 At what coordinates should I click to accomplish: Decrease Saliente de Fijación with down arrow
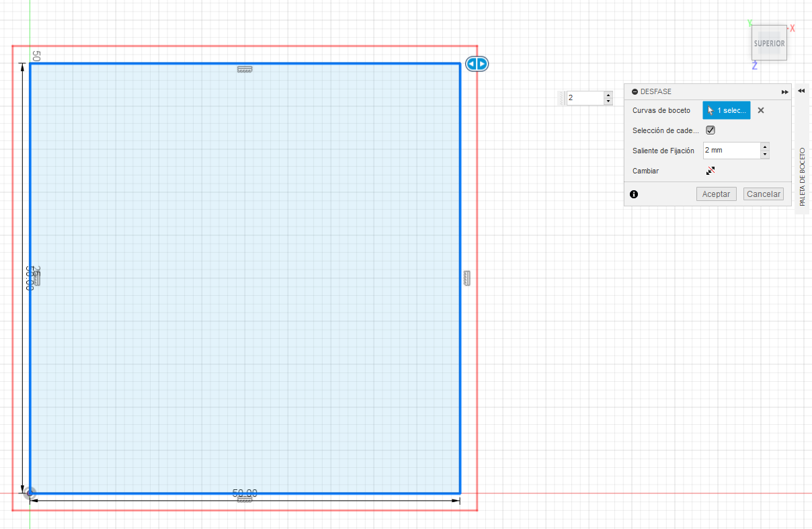(765, 155)
